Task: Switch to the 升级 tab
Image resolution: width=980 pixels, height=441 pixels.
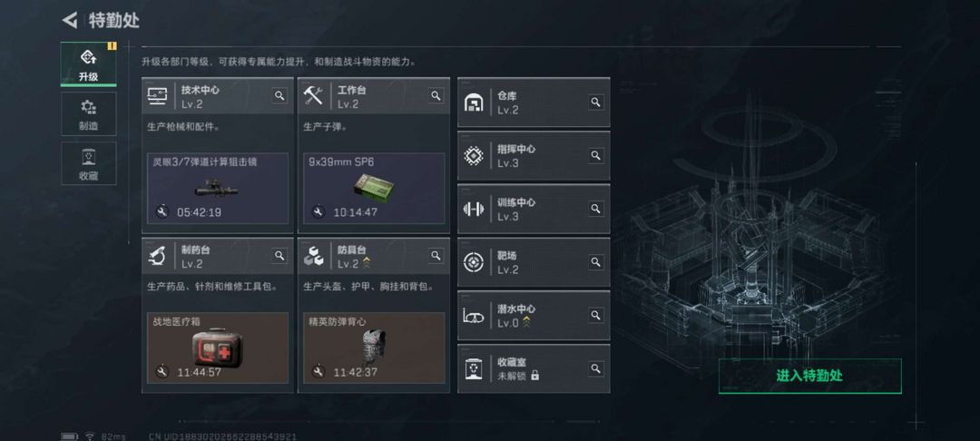Action: click(89, 64)
